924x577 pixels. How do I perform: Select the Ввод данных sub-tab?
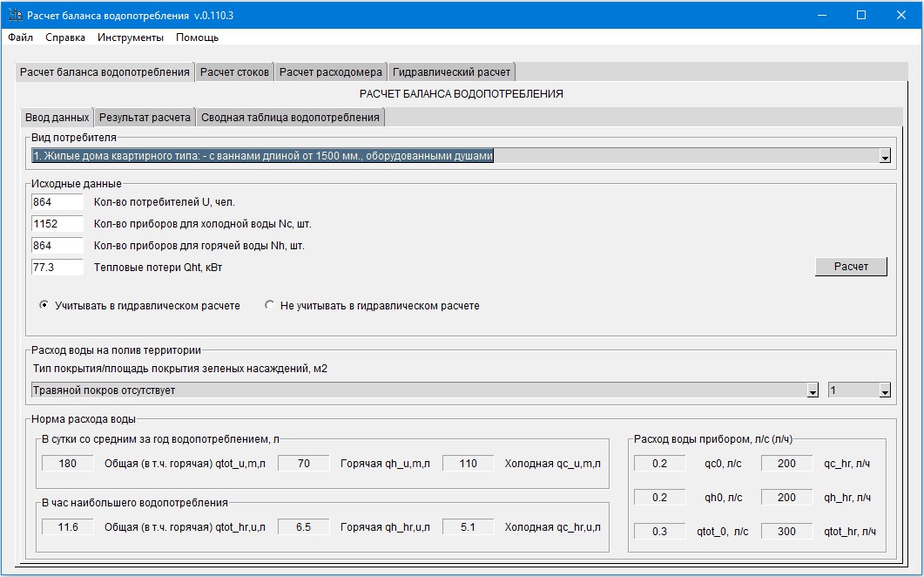tap(57, 118)
